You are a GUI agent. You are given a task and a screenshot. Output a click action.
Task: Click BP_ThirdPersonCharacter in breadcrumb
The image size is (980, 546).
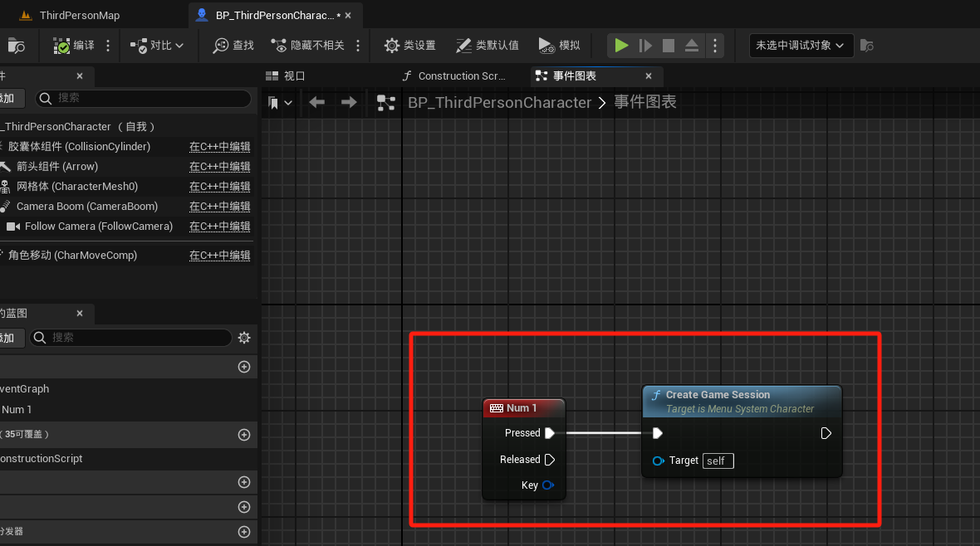point(499,102)
